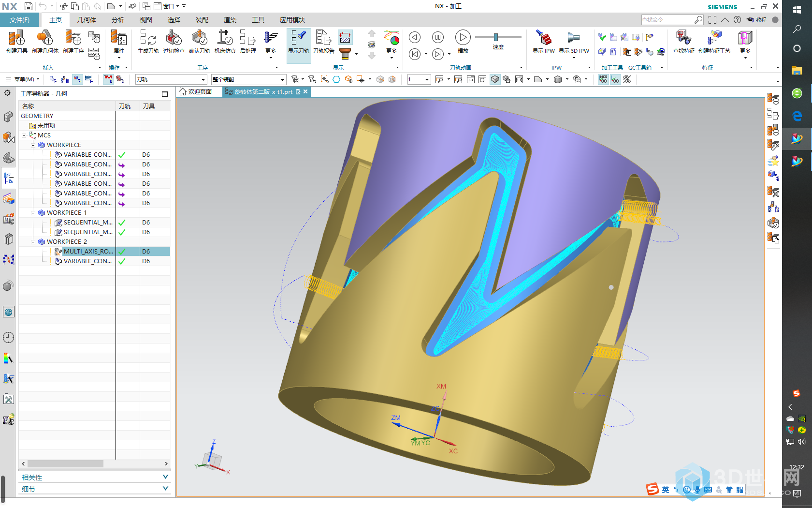Switch to the Welcome Page (欢迎页面) tab
812x508 pixels.
196,92
